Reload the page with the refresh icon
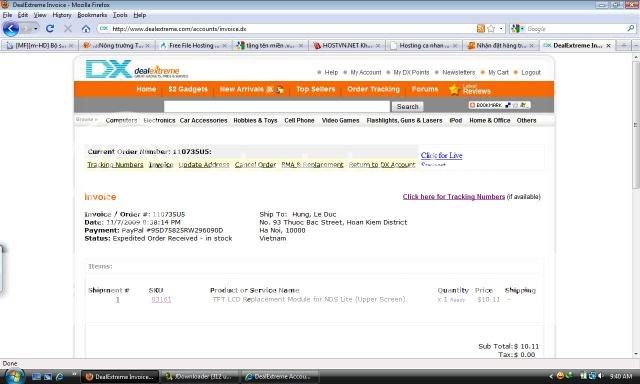640x384 pixels. (50, 29)
